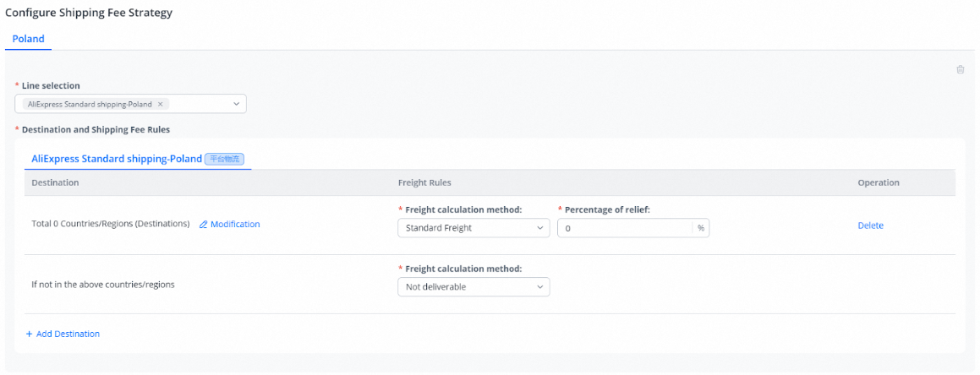Click the Delete link in Operation column
Image resolution: width=980 pixels, height=375 pixels.
[870, 226]
